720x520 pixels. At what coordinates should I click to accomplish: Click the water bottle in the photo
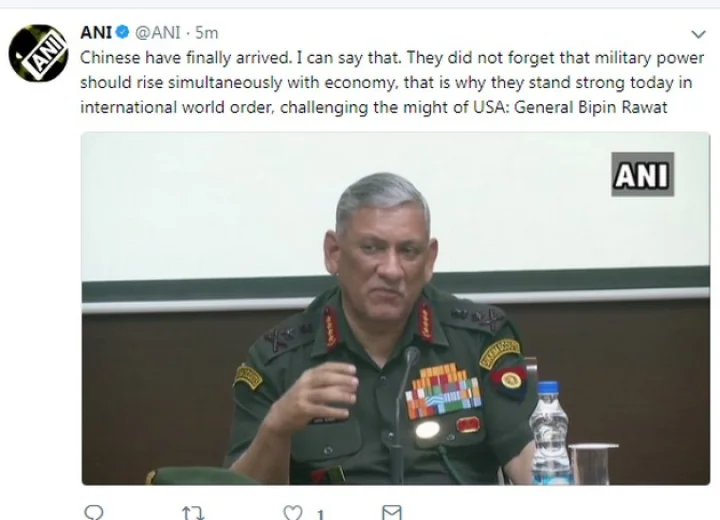click(x=550, y=432)
